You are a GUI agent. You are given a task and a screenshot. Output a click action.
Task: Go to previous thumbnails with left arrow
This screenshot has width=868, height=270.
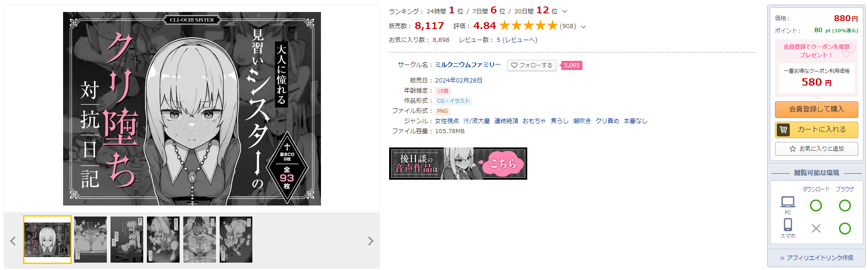[13, 241]
